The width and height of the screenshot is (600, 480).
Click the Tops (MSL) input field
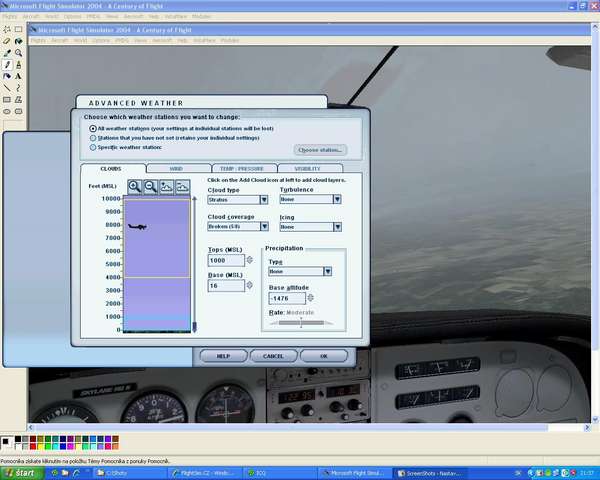pyautogui.click(x=226, y=260)
